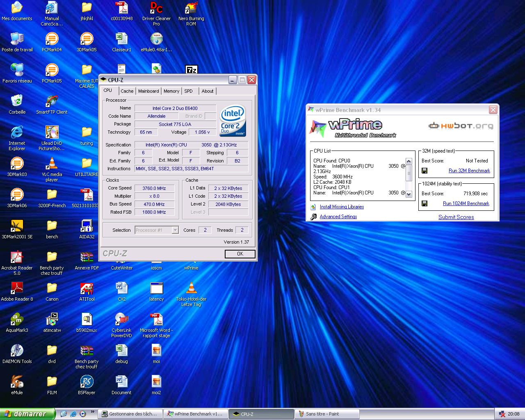
Task: Select the SPD tab in CPU-Z
Action: point(188,91)
